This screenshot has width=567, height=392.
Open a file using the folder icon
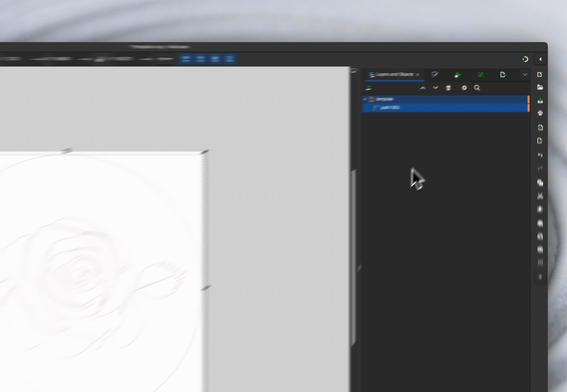click(x=540, y=87)
